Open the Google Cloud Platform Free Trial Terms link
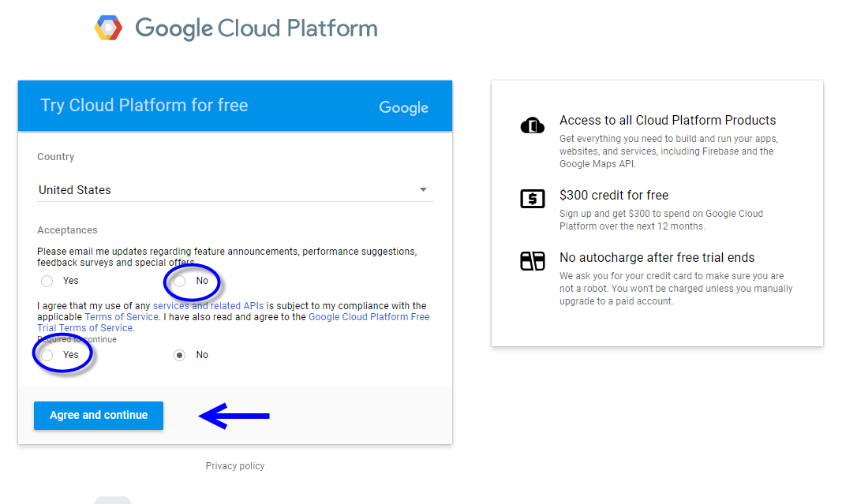The width and height of the screenshot is (842, 504). [x=234, y=323]
